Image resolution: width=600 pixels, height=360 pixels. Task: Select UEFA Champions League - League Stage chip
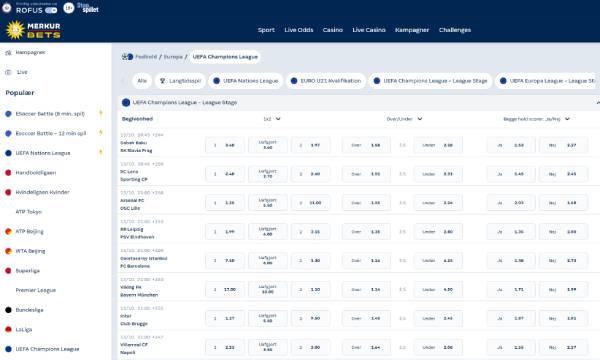click(430, 81)
